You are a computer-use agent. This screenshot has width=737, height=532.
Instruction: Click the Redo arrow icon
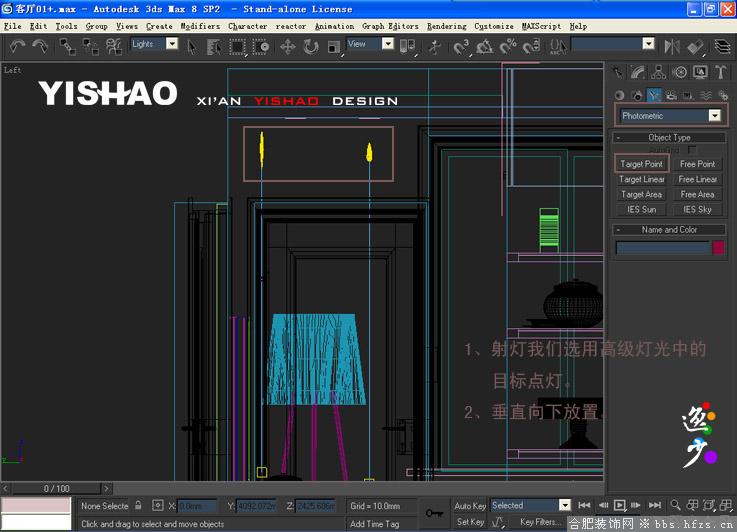pyautogui.click(x=40, y=46)
